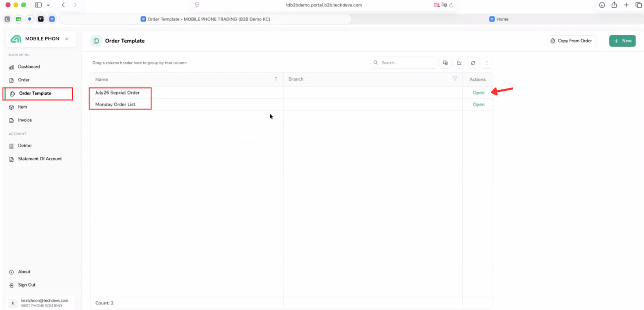The image size is (644, 310).
Task: Click the Branch column header
Action: pyautogui.click(x=296, y=79)
